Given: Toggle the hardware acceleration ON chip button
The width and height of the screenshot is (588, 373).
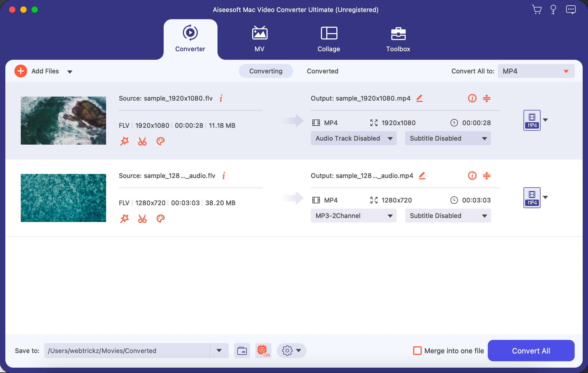Looking at the screenshot, I should click(x=263, y=351).
